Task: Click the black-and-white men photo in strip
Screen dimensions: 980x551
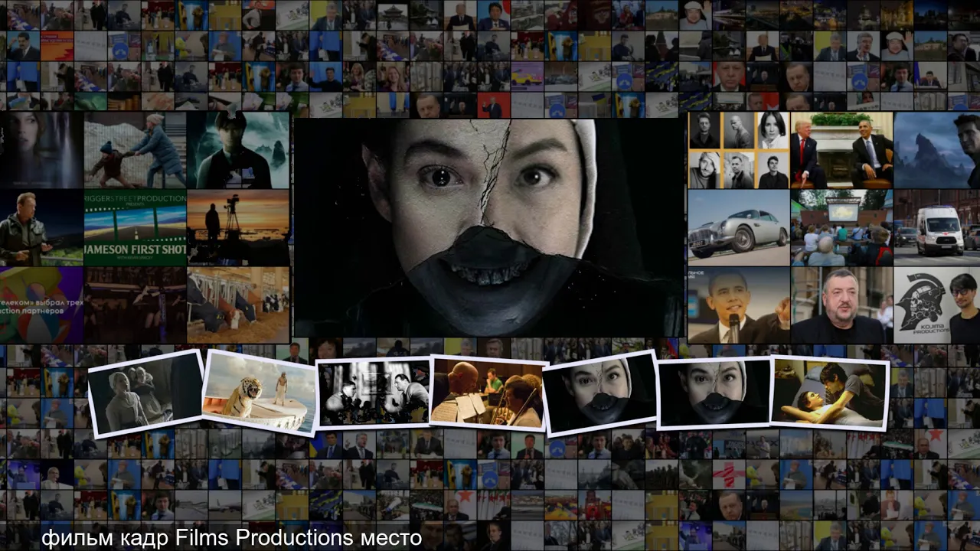Action: point(374,393)
